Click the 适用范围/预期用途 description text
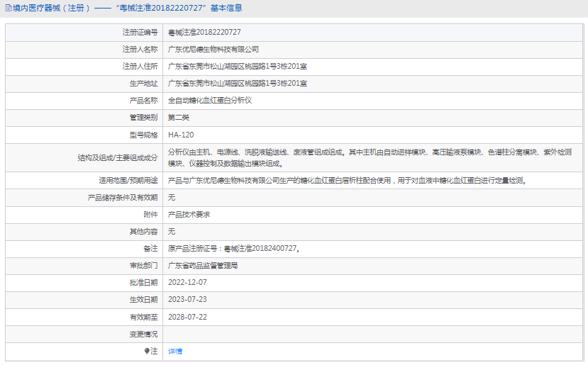This screenshot has height=365, width=588. point(348,181)
